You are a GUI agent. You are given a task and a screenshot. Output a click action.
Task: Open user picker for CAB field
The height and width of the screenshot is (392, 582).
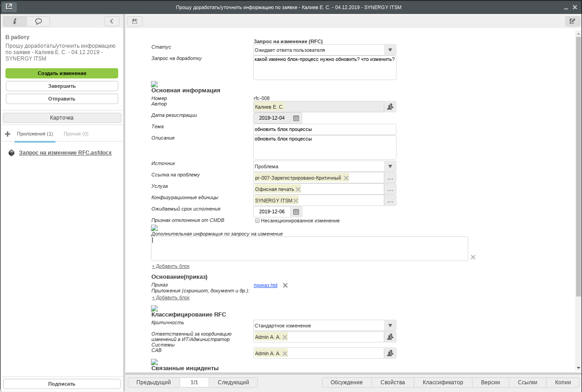(390, 353)
